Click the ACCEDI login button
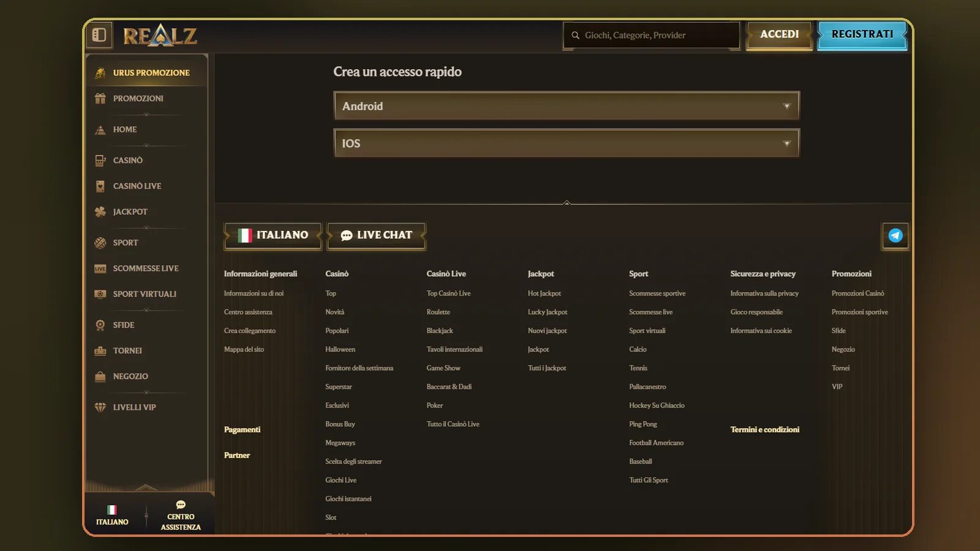Image resolution: width=980 pixels, height=551 pixels. [x=779, y=35]
